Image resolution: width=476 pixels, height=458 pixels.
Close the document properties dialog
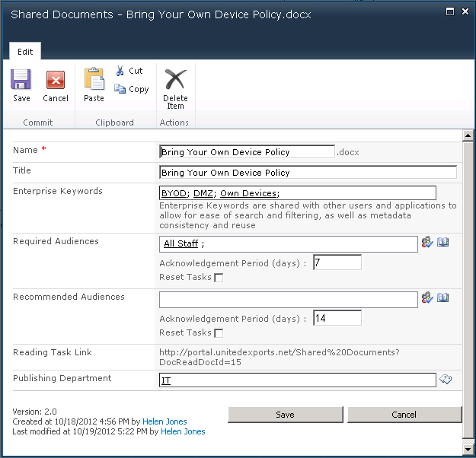click(x=465, y=11)
